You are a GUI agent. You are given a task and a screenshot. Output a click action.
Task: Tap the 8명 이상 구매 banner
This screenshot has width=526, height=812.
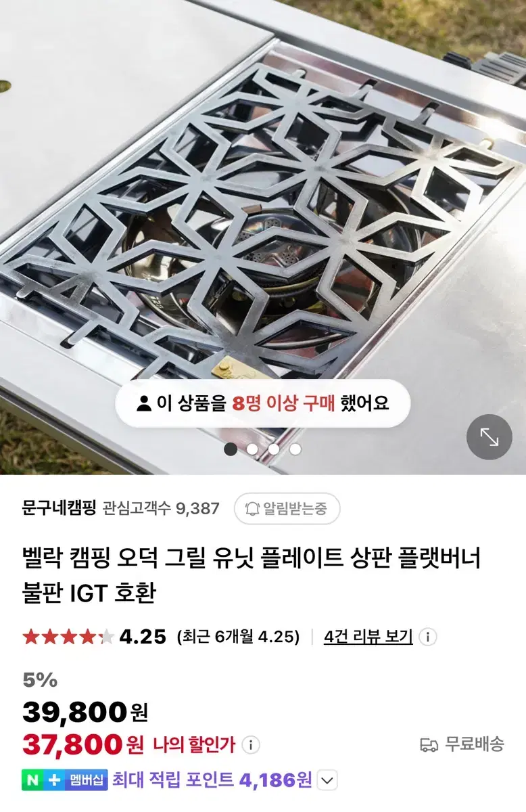click(262, 403)
